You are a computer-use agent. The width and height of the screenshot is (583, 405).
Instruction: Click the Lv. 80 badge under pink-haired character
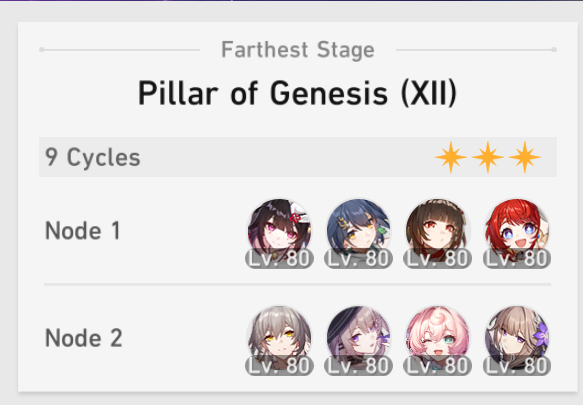click(x=438, y=366)
